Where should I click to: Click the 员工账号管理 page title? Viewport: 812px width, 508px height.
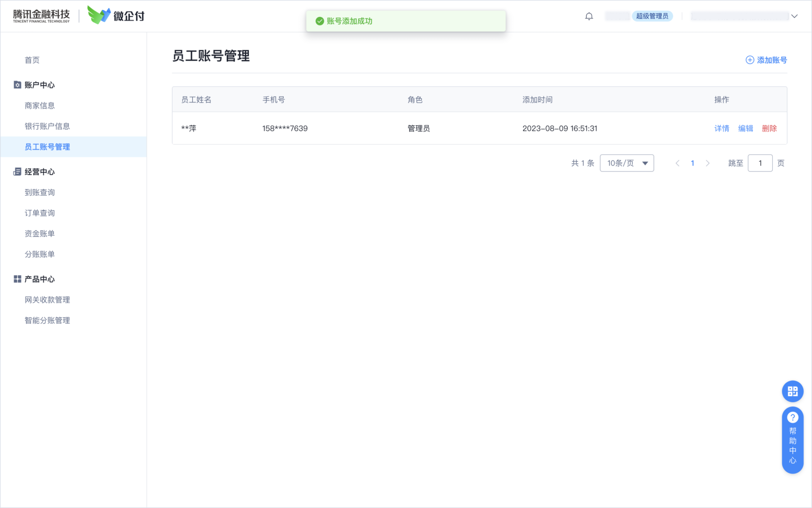tap(211, 56)
